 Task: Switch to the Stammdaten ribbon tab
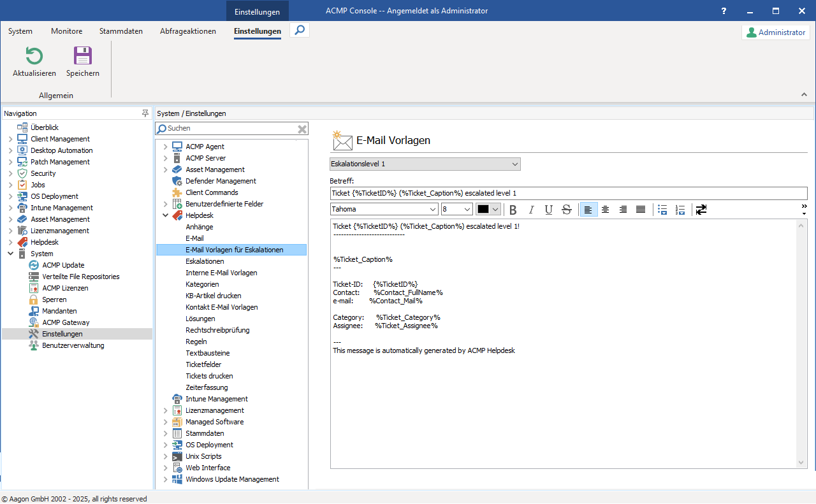(120, 31)
